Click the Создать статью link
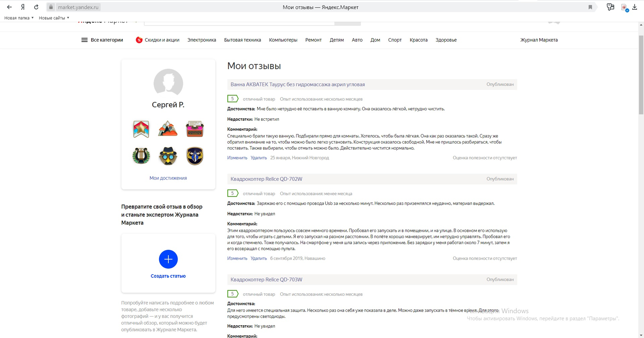The image size is (644, 338). pos(168,276)
